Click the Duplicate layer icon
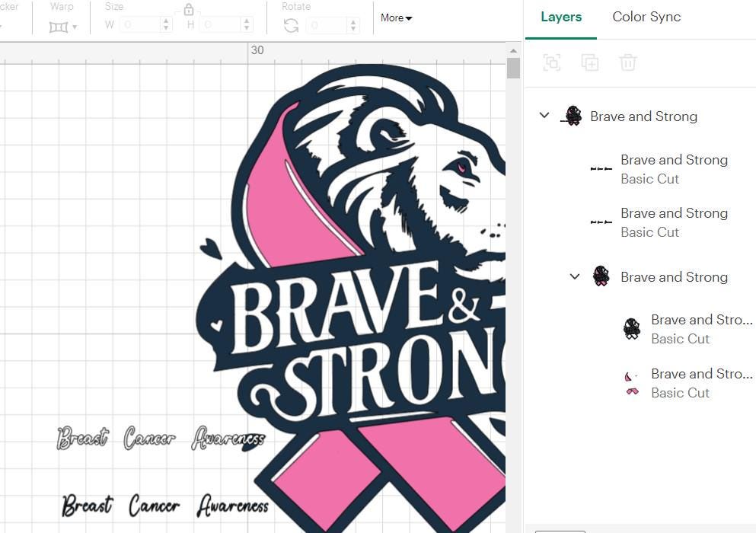 click(x=590, y=62)
